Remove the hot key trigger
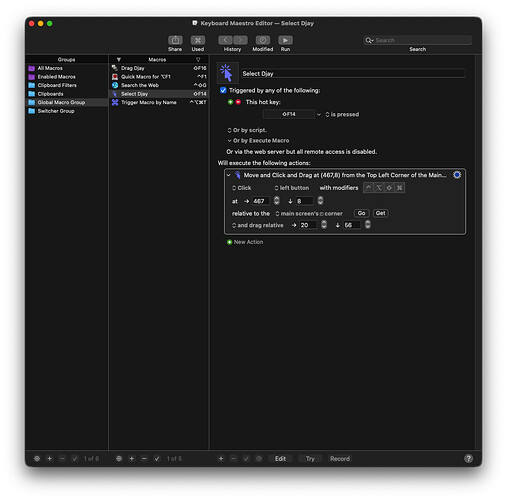The height and width of the screenshot is (500, 506). coord(238,102)
